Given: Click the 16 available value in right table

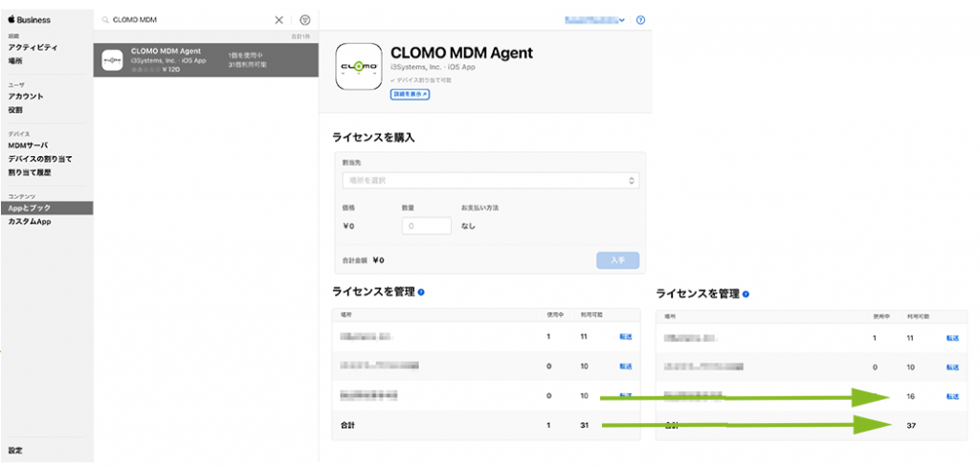Looking at the screenshot, I should 911,396.
